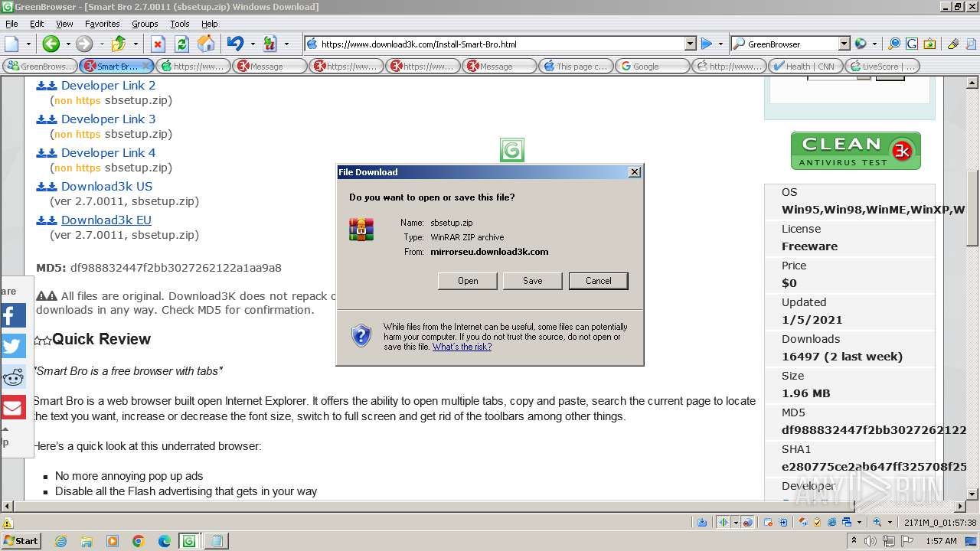The height and width of the screenshot is (551, 980).
Task: Share page on Reddit sidebar icon
Action: pos(13,377)
